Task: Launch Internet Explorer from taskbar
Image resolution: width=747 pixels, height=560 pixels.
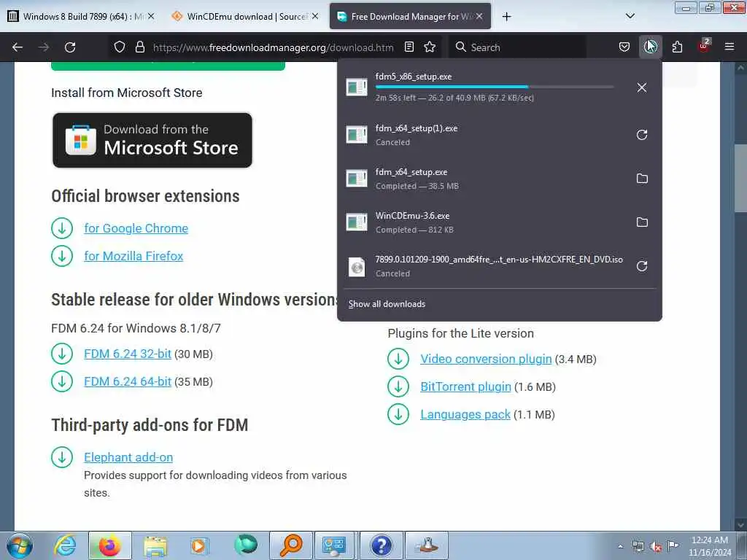Action: point(65,545)
